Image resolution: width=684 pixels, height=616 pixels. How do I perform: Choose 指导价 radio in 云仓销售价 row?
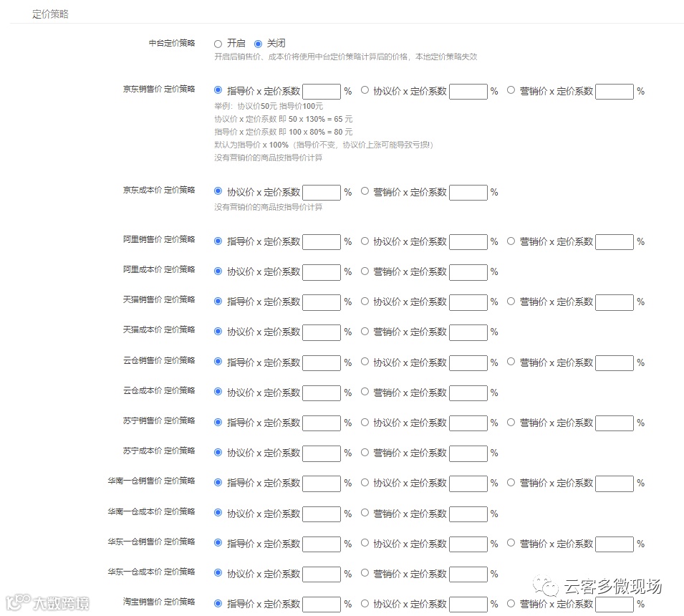pos(218,362)
